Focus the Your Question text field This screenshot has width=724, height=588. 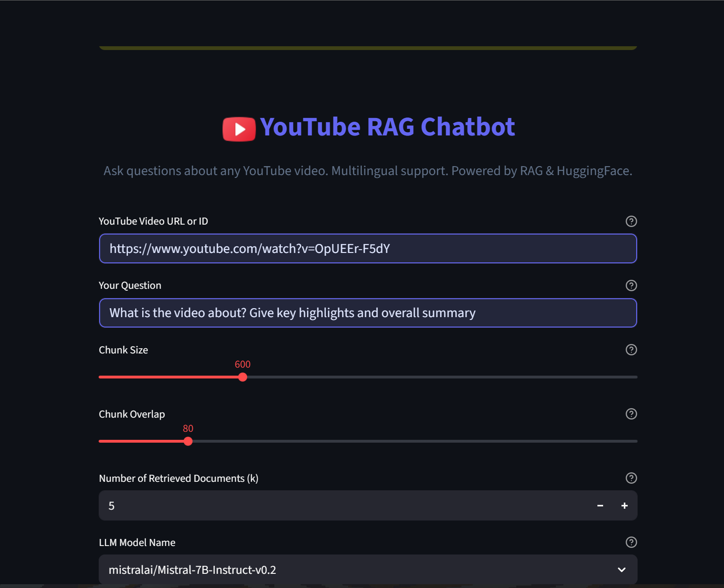click(367, 313)
